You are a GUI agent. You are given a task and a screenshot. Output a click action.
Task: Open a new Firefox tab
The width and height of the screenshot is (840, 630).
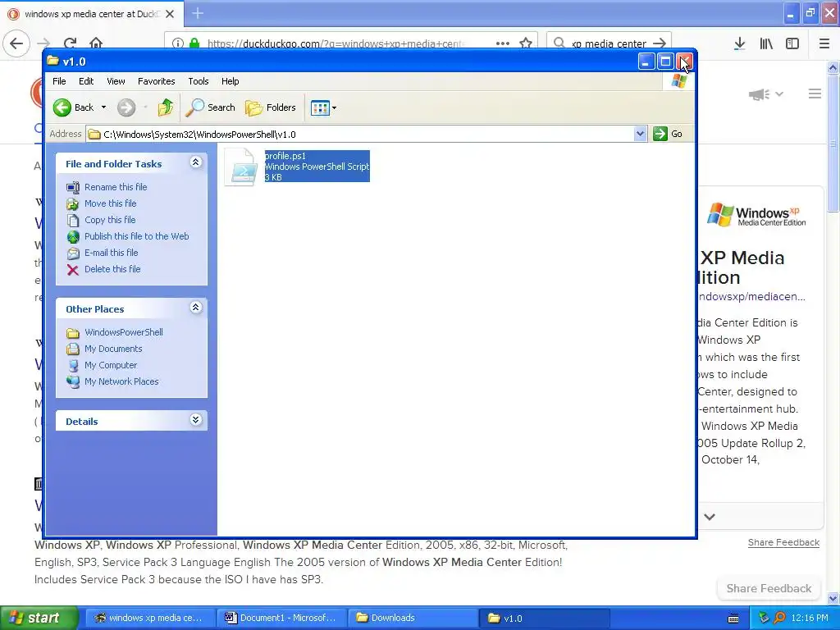point(198,13)
